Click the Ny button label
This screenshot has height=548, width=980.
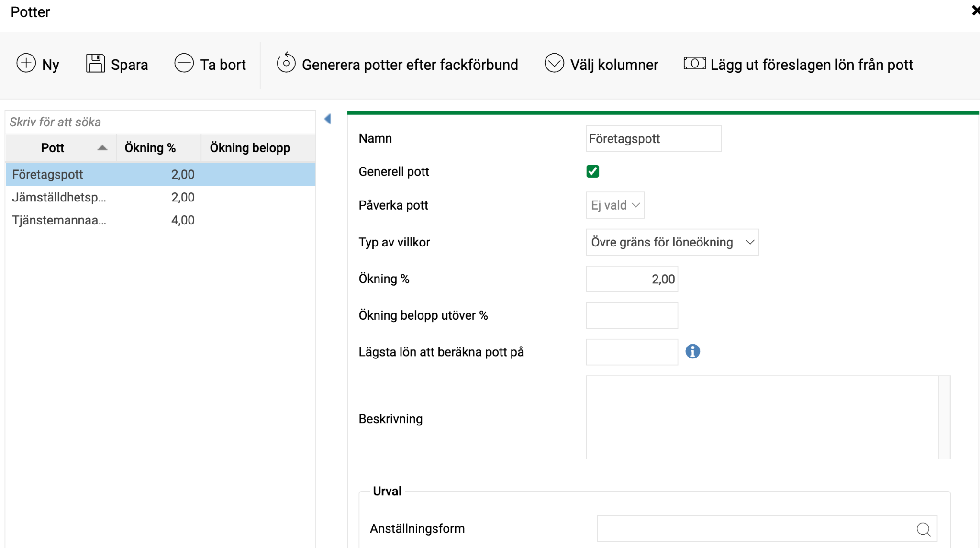(x=50, y=65)
